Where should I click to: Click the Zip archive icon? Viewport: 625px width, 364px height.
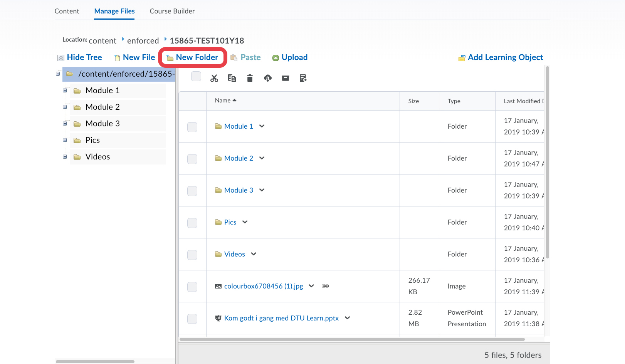[x=285, y=78]
